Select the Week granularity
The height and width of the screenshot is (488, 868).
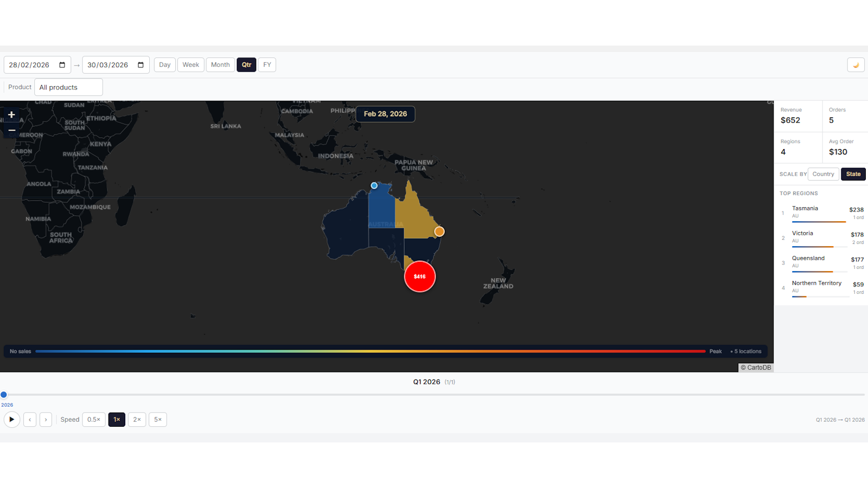click(191, 65)
